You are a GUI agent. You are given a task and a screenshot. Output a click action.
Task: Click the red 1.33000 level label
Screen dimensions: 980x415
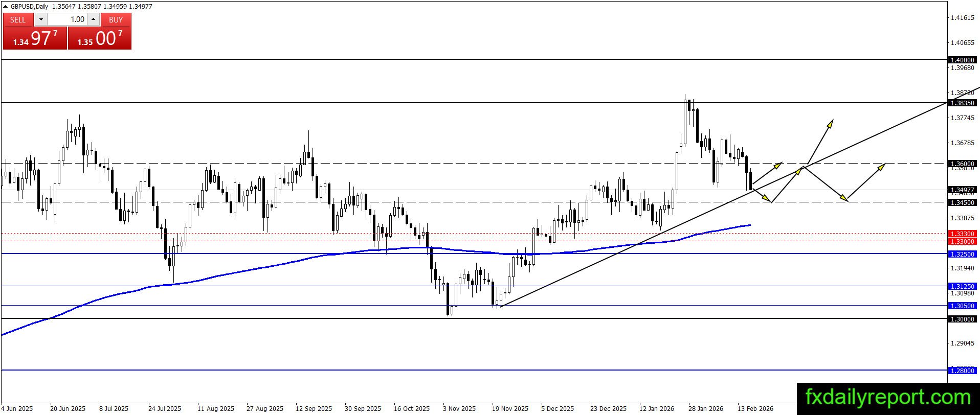pos(962,241)
